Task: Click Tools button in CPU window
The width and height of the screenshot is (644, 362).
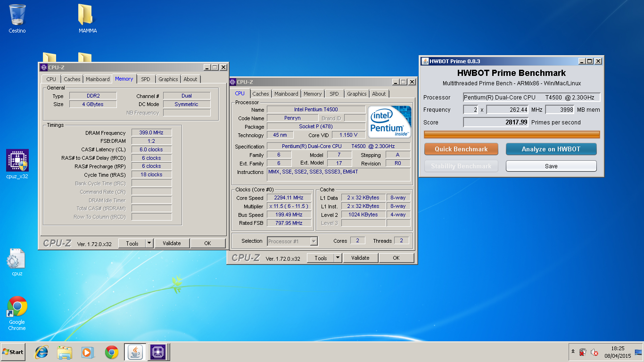Action: point(321,258)
